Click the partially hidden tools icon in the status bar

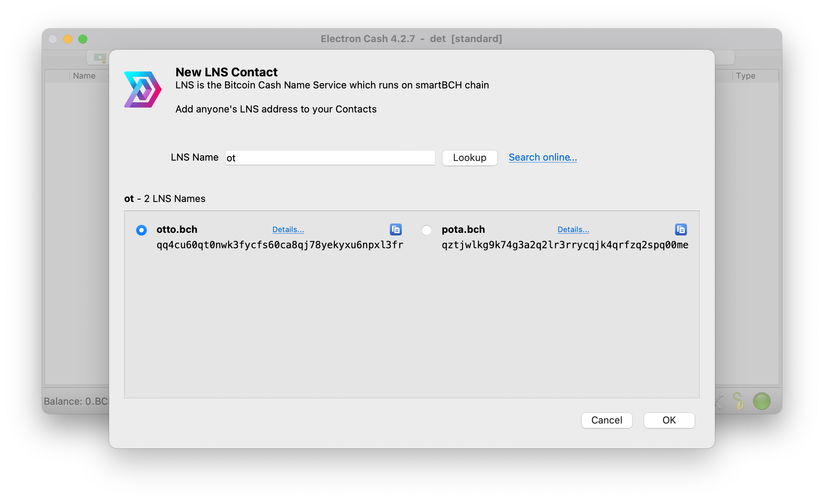pos(719,401)
